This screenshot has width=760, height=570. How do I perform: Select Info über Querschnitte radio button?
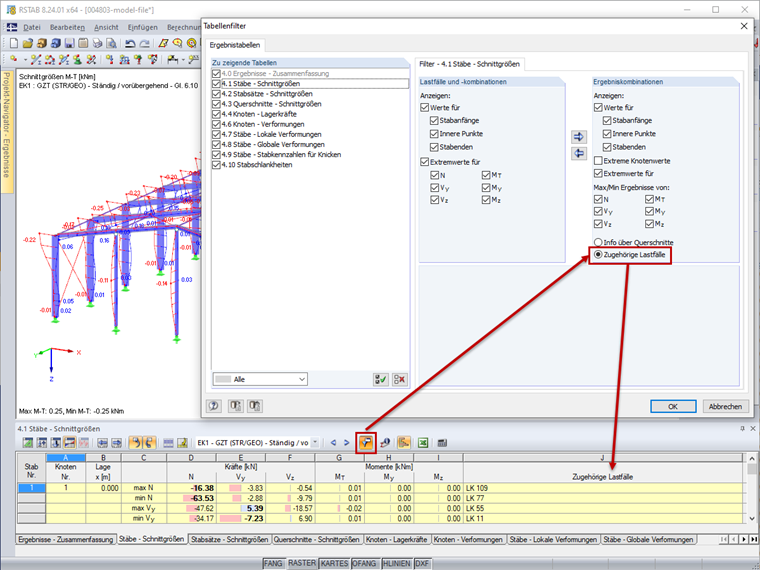(x=598, y=242)
